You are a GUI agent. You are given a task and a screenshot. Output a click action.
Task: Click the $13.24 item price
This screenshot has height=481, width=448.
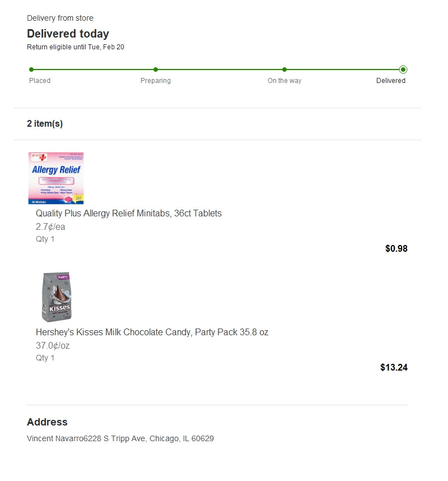click(394, 368)
